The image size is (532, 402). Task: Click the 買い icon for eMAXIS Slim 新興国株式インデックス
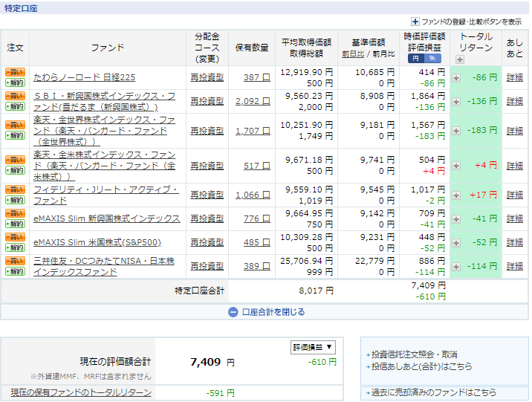15,213
